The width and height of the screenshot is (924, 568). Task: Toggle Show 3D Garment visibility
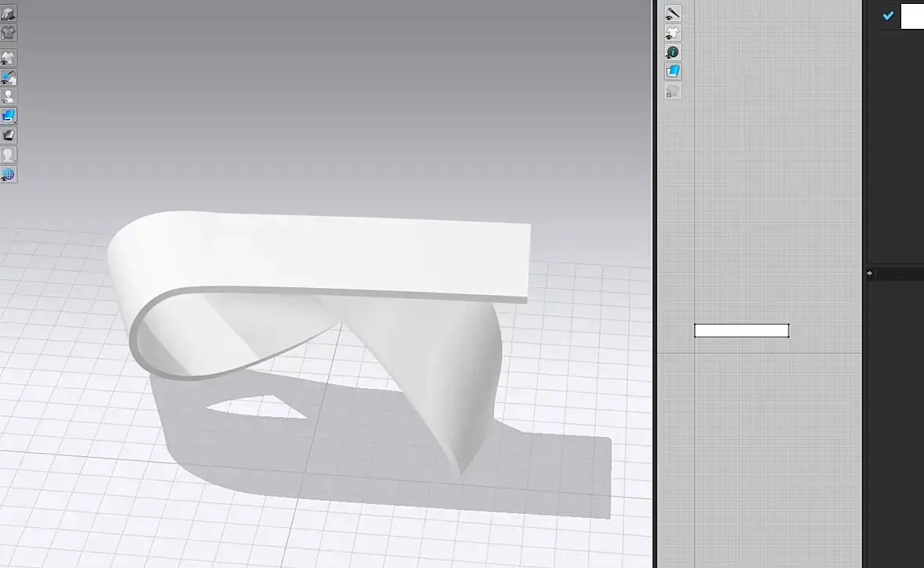(9, 58)
